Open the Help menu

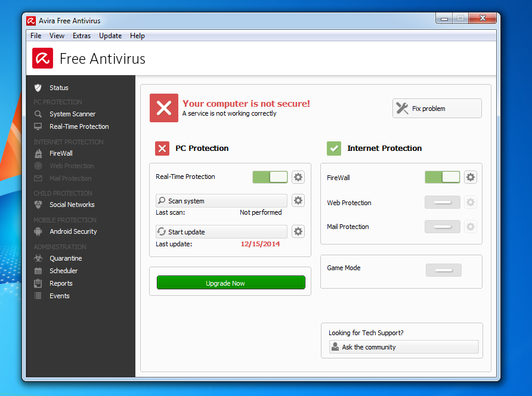tap(137, 36)
